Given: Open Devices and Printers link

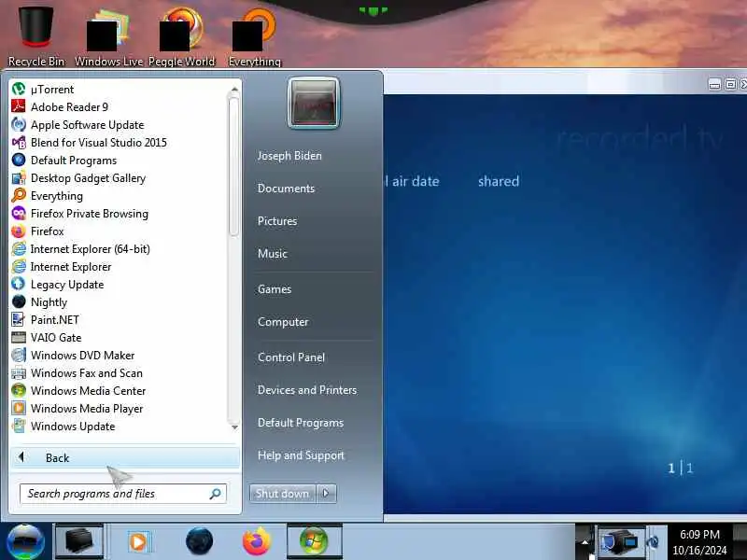Looking at the screenshot, I should (x=307, y=390).
